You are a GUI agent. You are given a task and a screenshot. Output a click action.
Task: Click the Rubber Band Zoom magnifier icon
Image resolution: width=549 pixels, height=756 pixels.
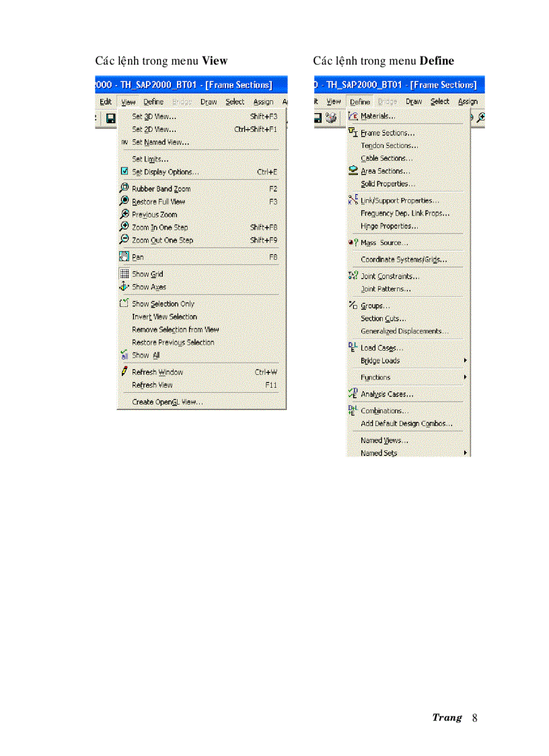(124, 188)
